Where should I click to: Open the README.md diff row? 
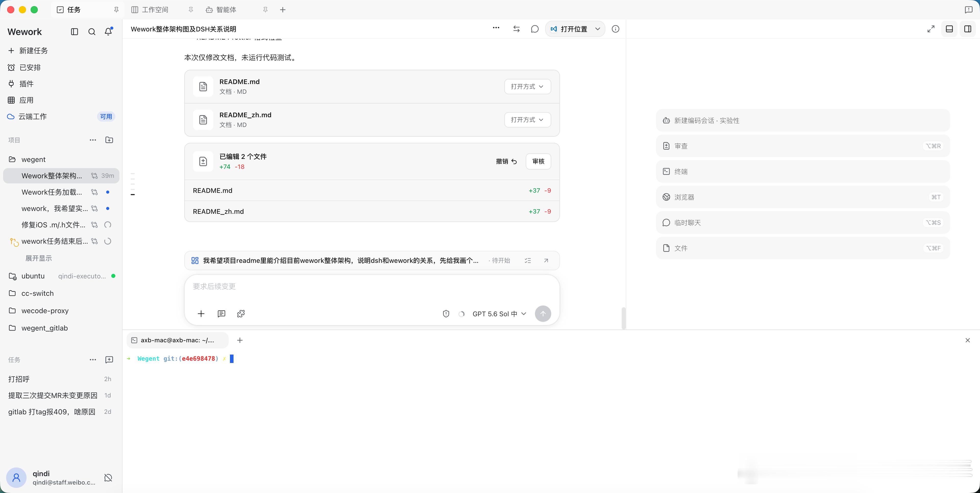click(372, 190)
